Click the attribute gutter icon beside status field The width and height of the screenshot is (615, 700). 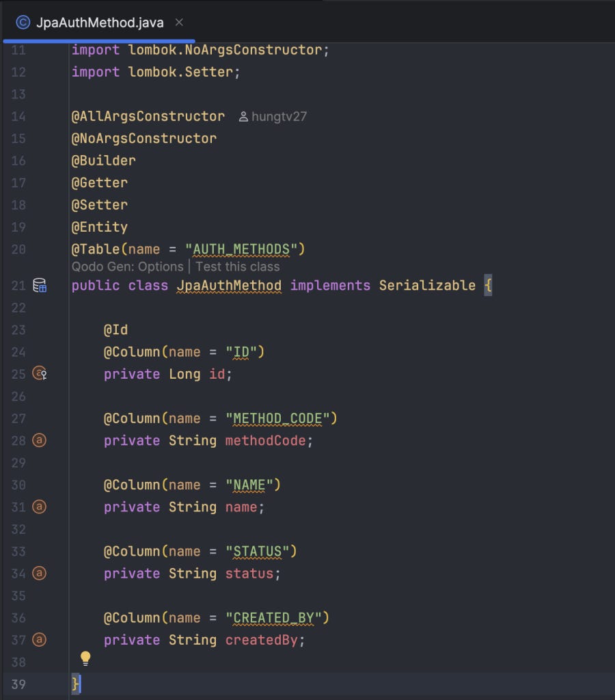39,573
